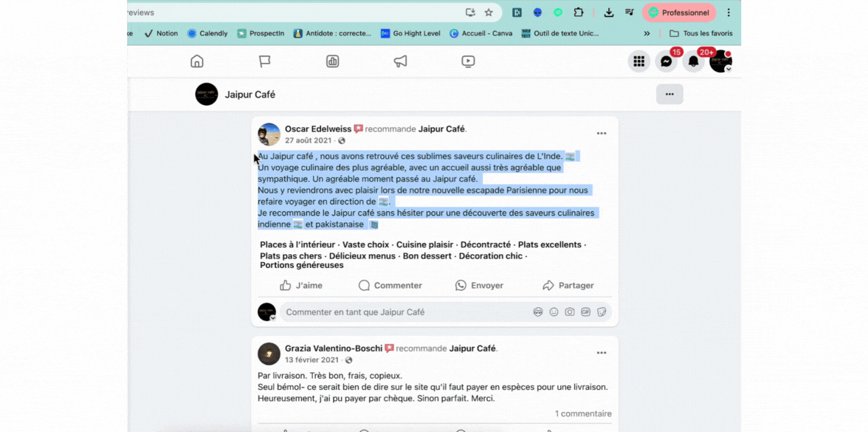Open the account profile menu

click(720, 61)
